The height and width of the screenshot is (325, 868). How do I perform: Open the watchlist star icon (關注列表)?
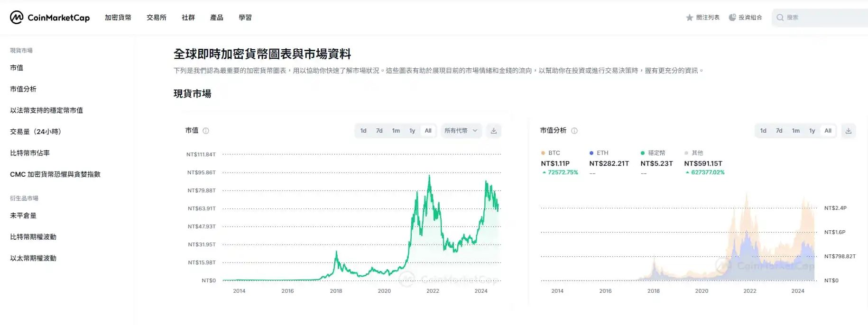690,18
